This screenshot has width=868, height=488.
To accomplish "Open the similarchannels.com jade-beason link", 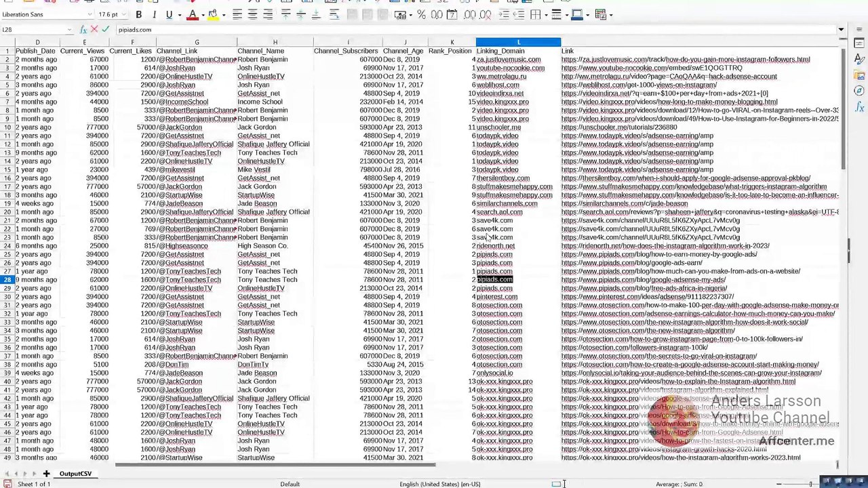I will click(x=625, y=203).
